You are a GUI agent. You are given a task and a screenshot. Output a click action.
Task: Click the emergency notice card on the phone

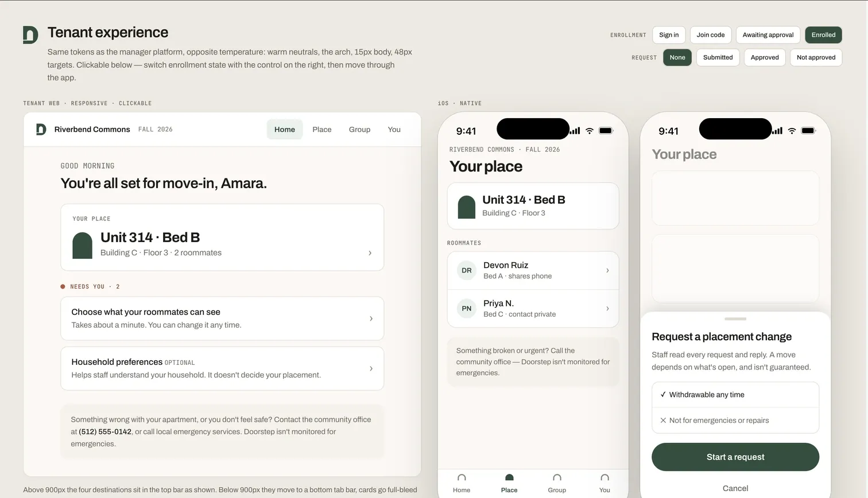(x=533, y=362)
